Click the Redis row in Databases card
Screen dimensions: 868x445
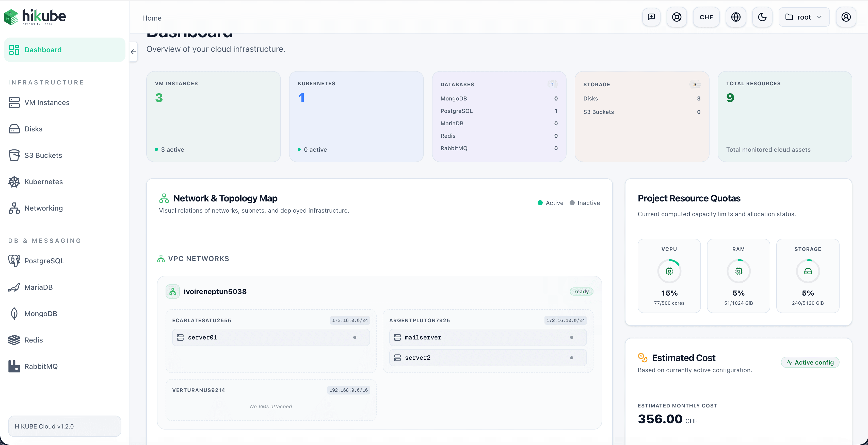[x=499, y=136]
